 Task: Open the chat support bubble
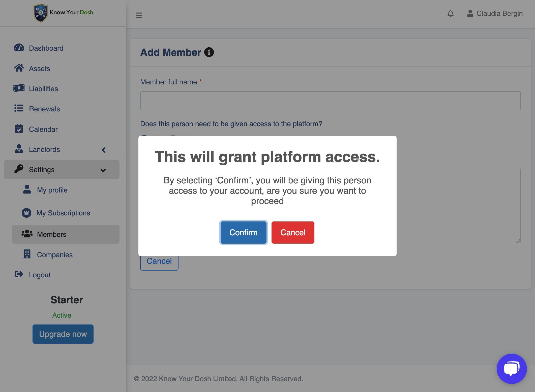[511, 369]
